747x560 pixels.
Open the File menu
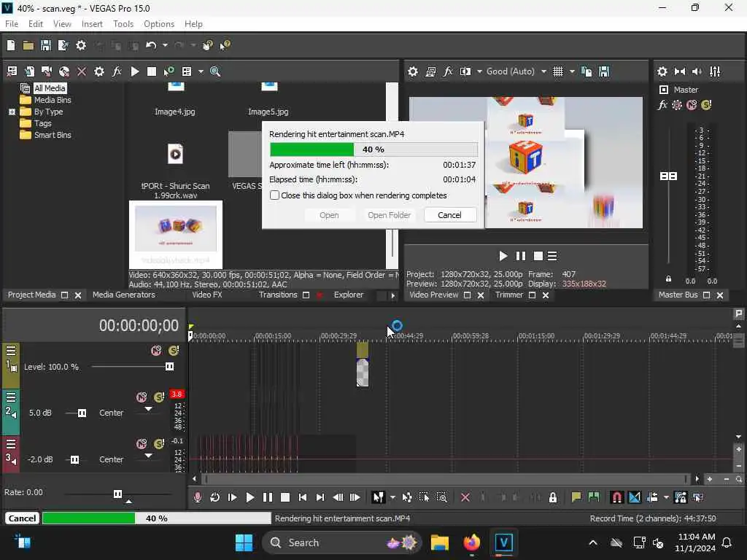tap(12, 24)
